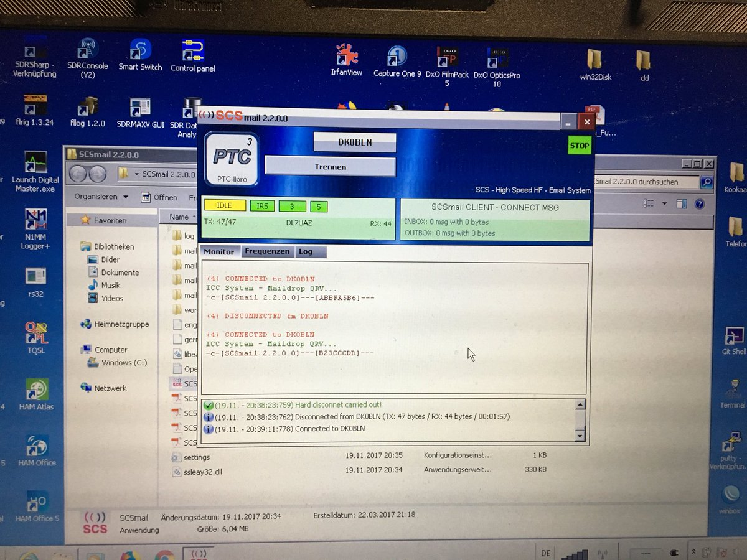Image resolution: width=747 pixels, height=560 pixels.
Task: Launch HAM Office desktop icon
Action: coord(37,451)
